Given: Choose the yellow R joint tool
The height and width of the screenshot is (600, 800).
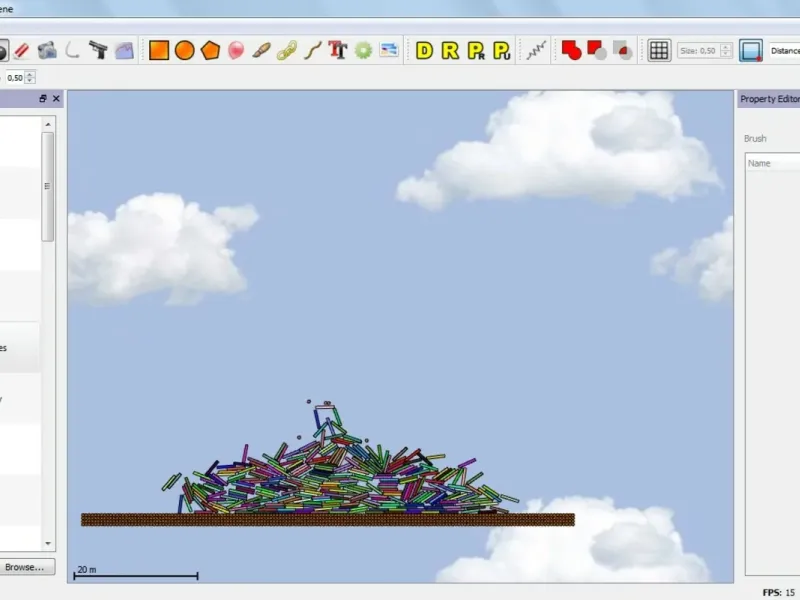Looking at the screenshot, I should 450,51.
